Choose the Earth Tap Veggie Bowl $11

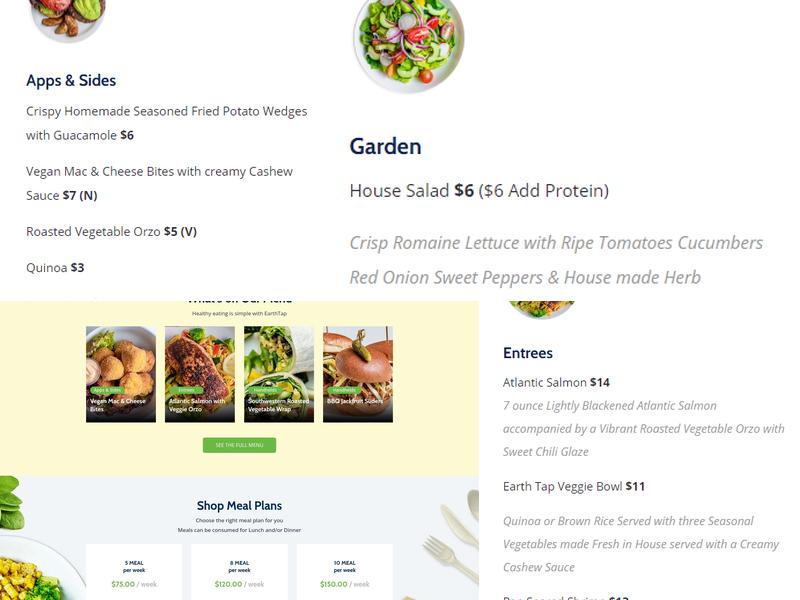click(573, 487)
